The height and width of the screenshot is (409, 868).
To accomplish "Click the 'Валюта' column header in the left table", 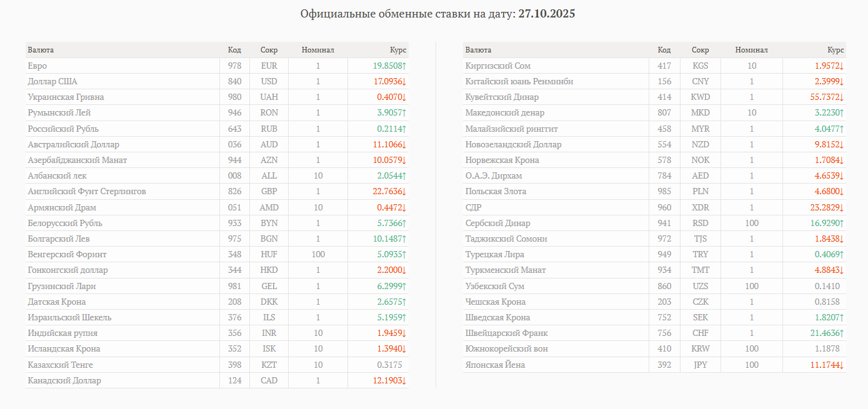I will click(41, 50).
